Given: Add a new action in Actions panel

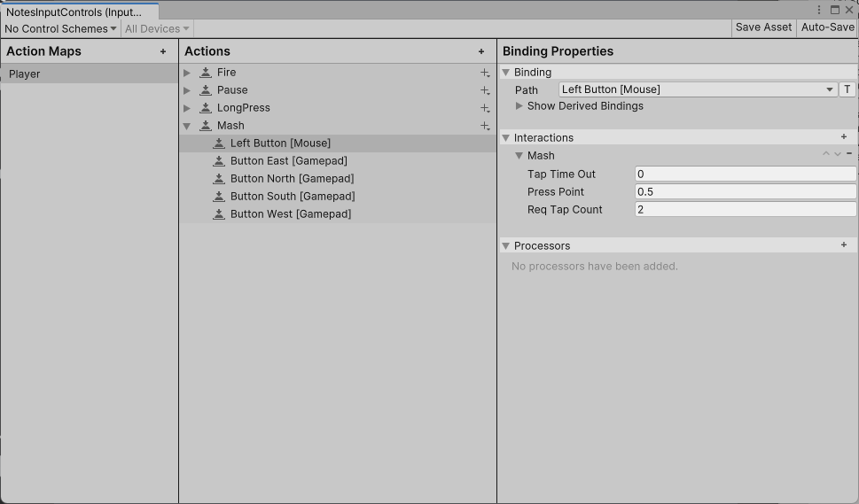Looking at the screenshot, I should click(x=481, y=51).
